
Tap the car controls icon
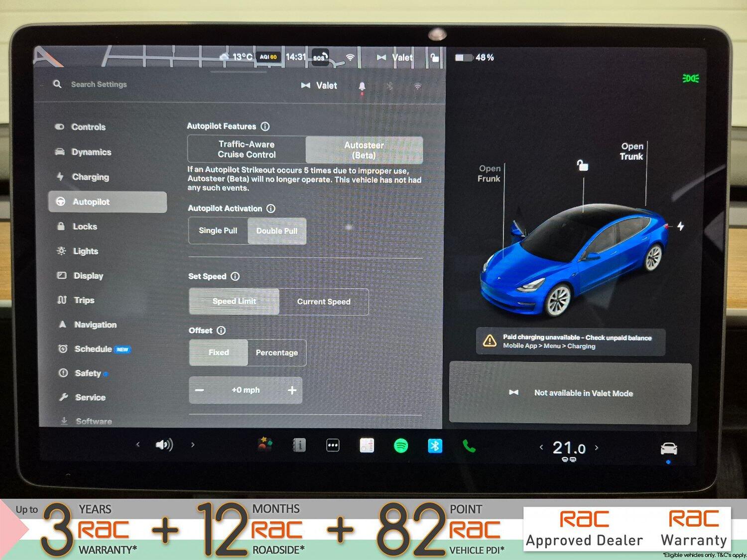coord(668,448)
